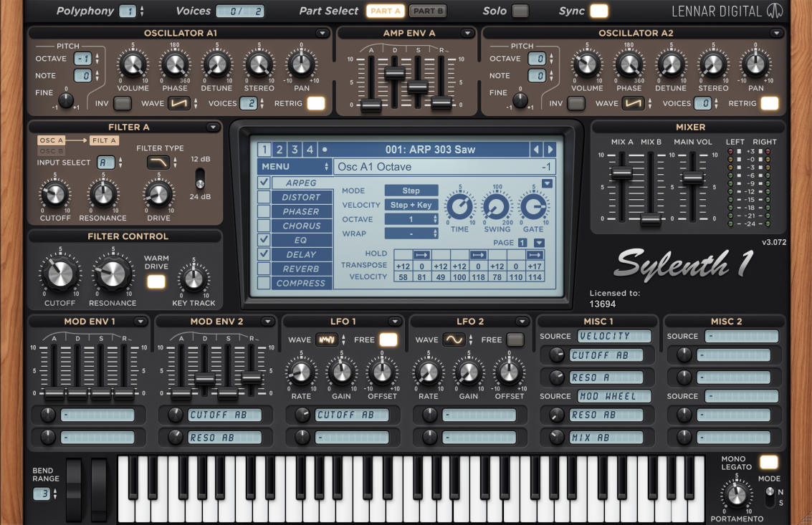Select the LFO 2 sine waveform icon
Screen dimensions: 812x525
(x=454, y=340)
